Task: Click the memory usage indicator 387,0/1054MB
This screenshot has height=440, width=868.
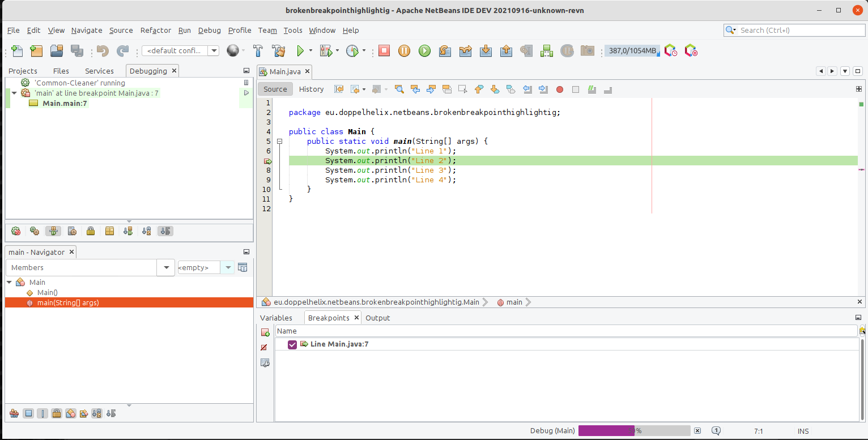Action: coord(632,51)
